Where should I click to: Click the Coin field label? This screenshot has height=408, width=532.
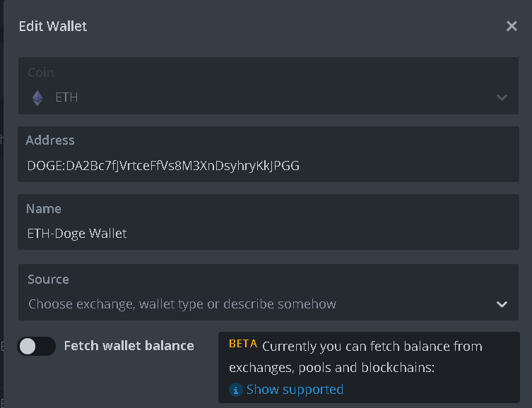41,73
